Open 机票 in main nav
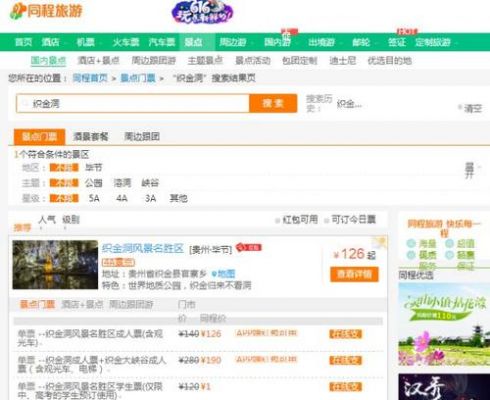The width and height of the screenshot is (490, 400). coord(85,42)
